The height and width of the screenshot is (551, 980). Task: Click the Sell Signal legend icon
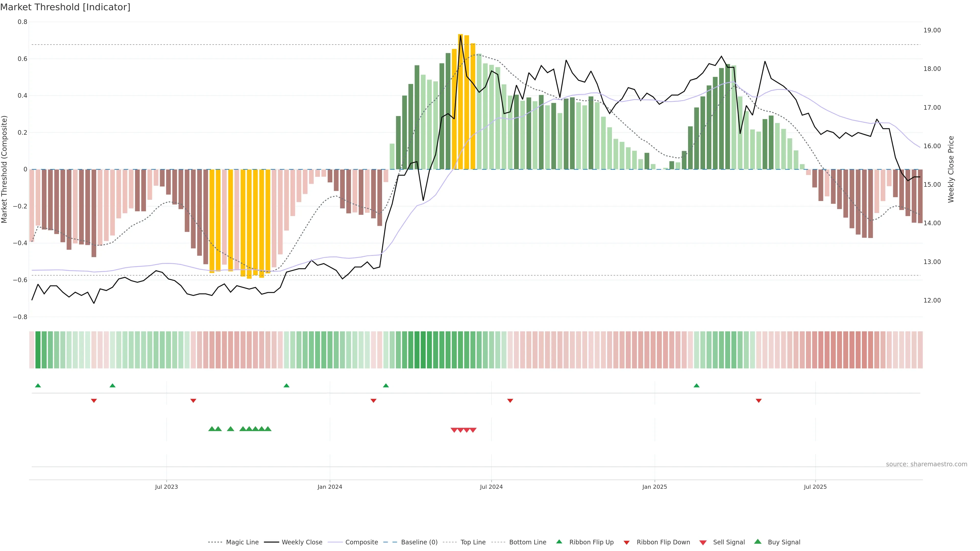703,543
